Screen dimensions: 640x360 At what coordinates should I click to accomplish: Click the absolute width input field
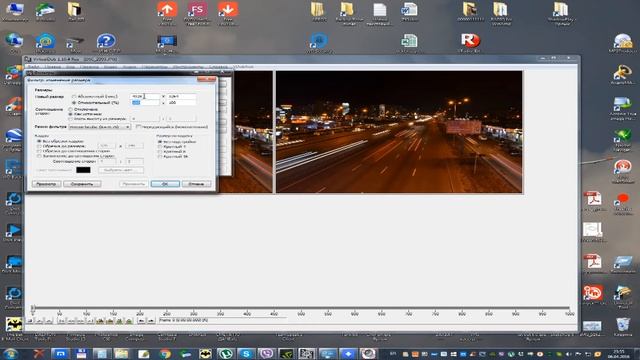tap(145, 96)
